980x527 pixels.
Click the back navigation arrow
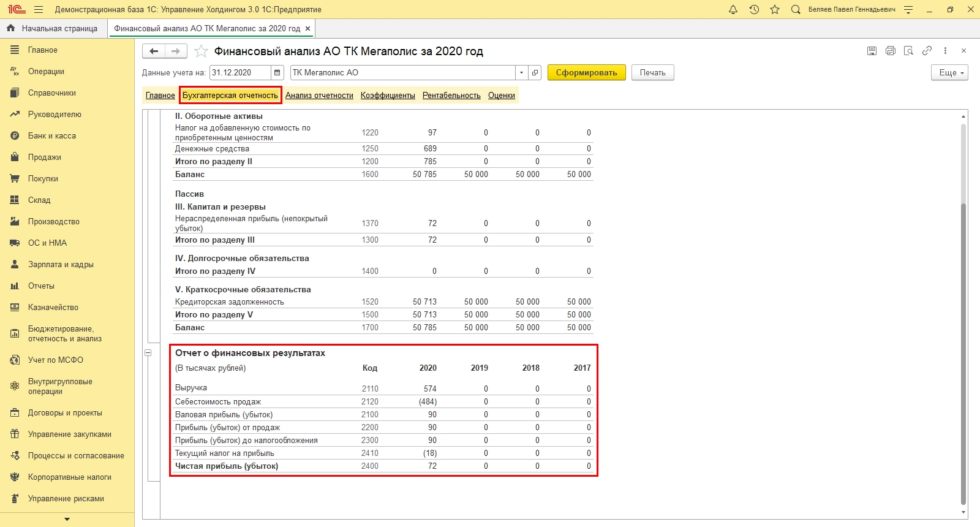tap(154, 51)
